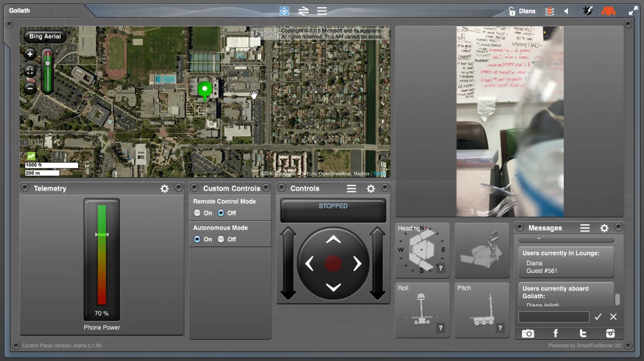This screenshot has height=361, width=644.
Task: Click the message text input field
Action: point(554,317)
